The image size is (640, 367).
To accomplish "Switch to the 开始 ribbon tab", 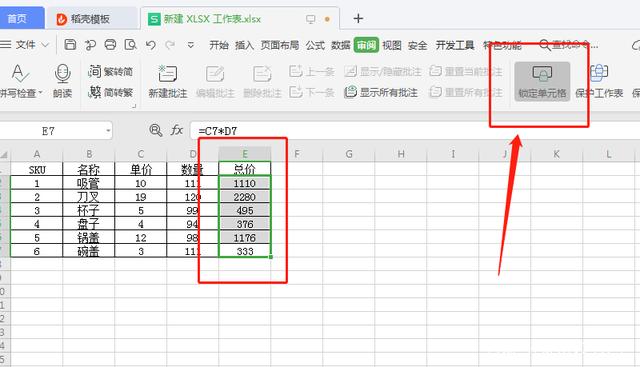I will 219,45.
